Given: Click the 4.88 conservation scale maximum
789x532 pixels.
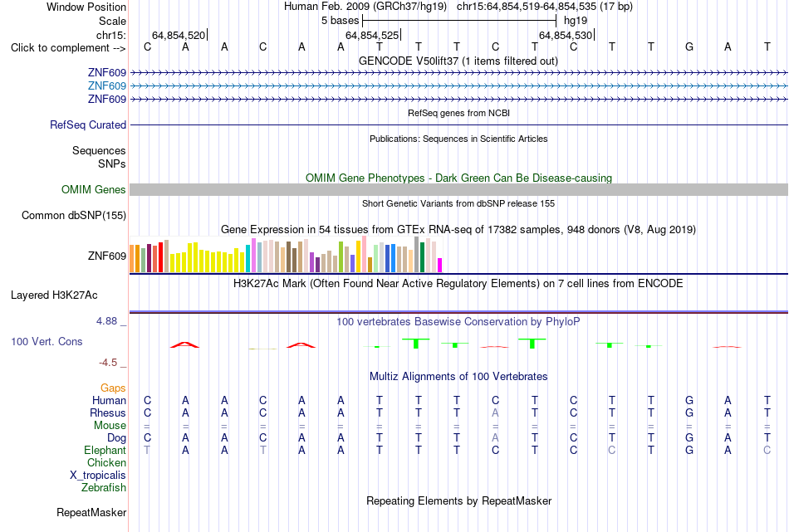Looking at the screenshot, I should coord(106,321).
